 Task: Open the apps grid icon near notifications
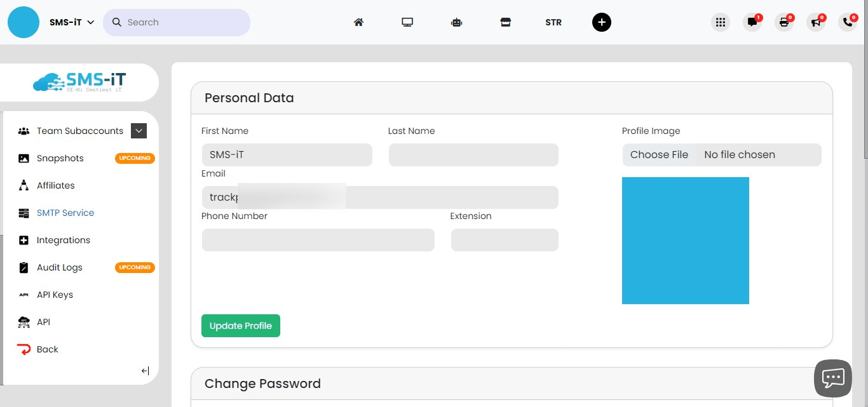720,22
